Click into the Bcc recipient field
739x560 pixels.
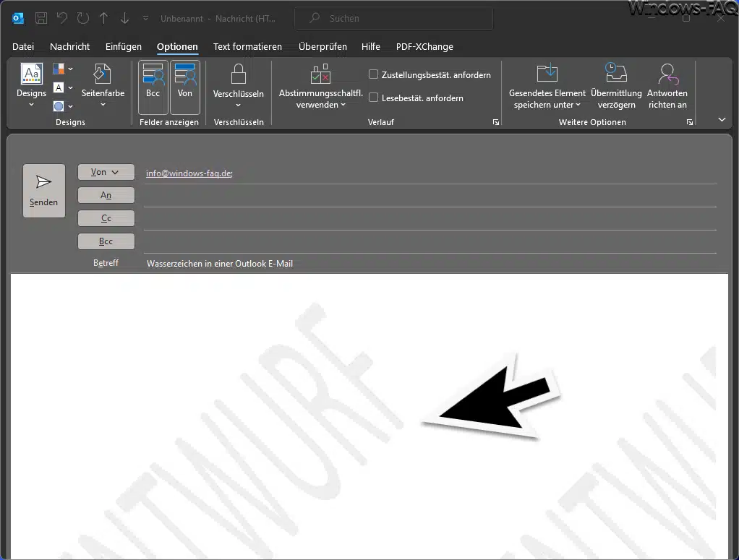click(430, 243)
